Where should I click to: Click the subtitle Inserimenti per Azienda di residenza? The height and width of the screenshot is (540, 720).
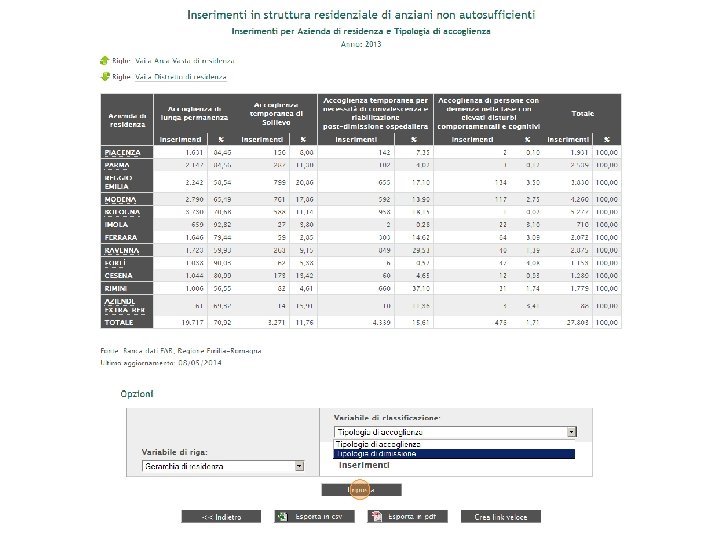click(361, 31)
